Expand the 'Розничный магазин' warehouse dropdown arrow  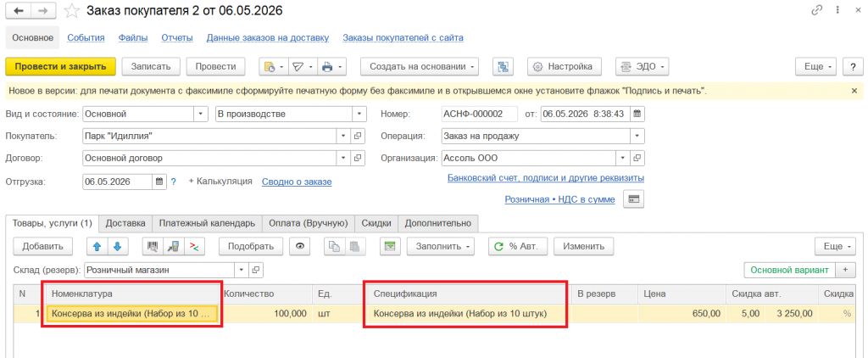tap(242, 271)
